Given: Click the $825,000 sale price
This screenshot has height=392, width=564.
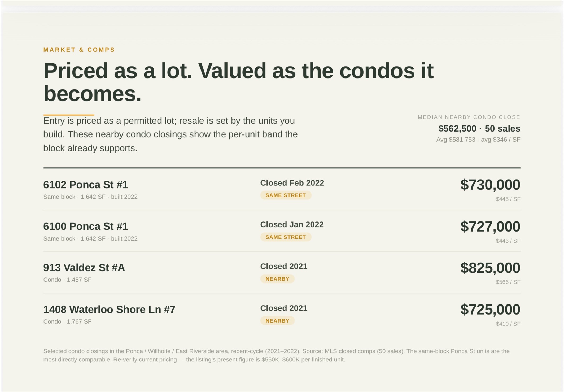Looking at the screenshot, I should pos(490,268).
